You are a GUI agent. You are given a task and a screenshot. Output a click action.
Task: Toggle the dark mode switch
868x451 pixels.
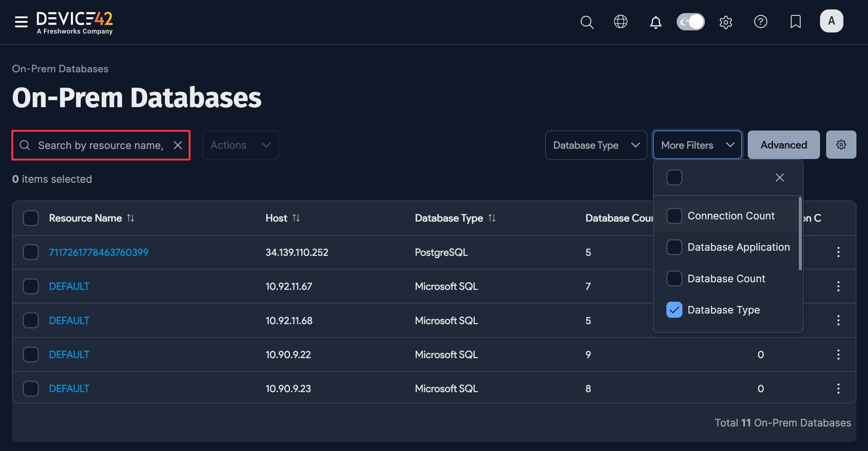coord(690,21)
